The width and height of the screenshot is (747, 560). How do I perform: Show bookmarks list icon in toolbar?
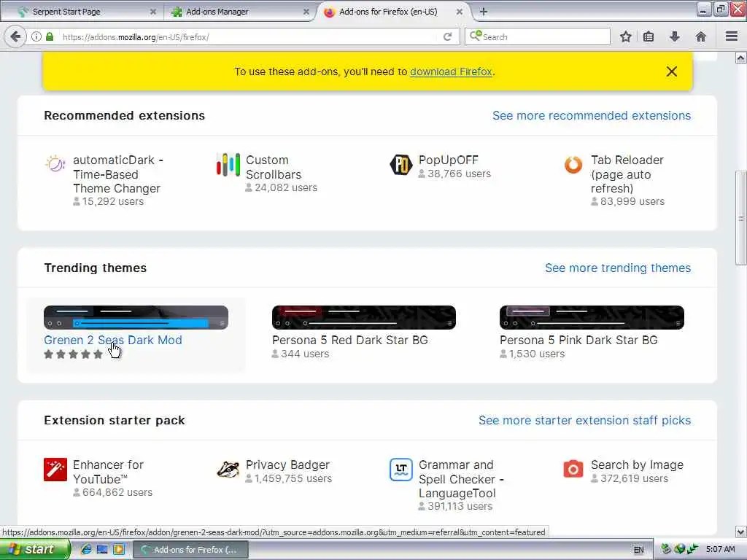649,36
